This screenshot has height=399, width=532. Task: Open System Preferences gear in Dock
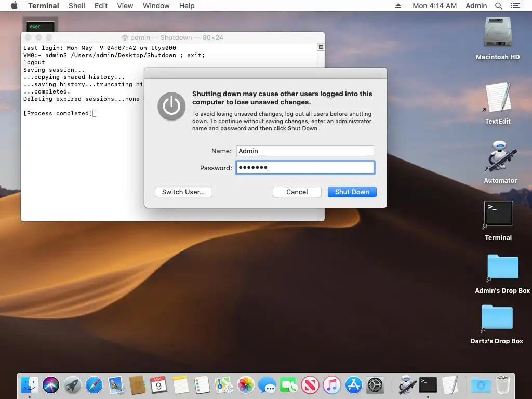pyautogui.click(x=375, y=385)
